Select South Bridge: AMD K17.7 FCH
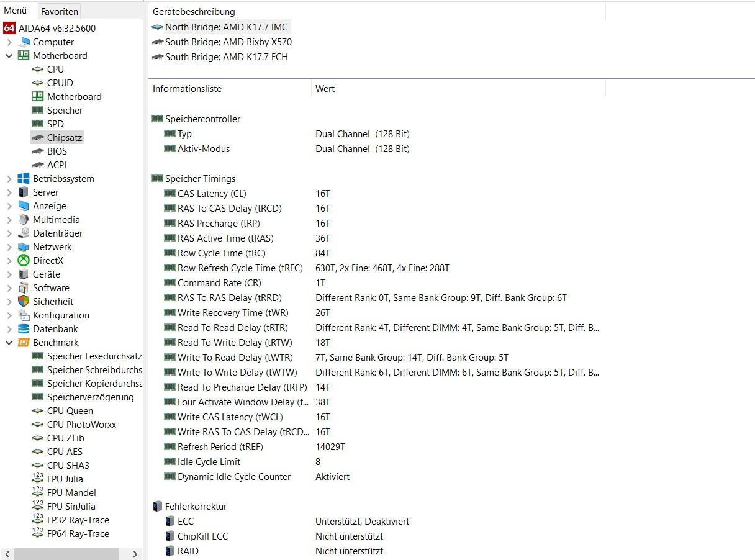Image resolution: width=755 pixels, height=560 pixels. [x=220, y=57]
